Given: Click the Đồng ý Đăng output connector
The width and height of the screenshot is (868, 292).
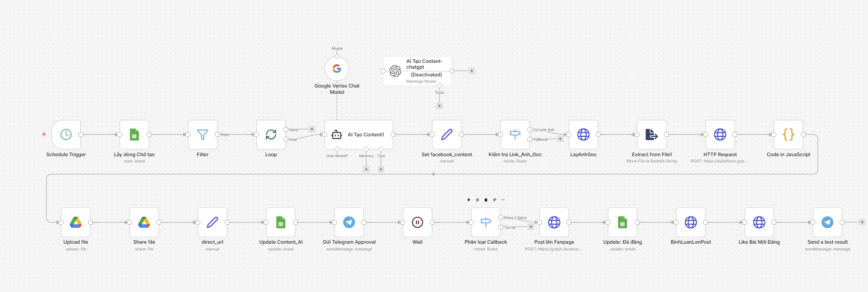Looking at the screenshot, I should tap(500, 218).
